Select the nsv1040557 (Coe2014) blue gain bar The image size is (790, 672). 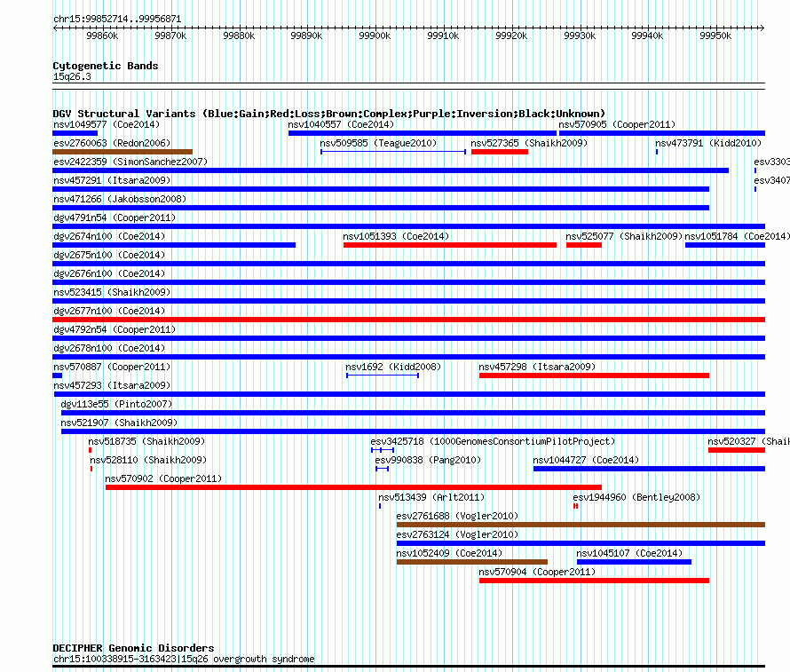coord(423,133)
